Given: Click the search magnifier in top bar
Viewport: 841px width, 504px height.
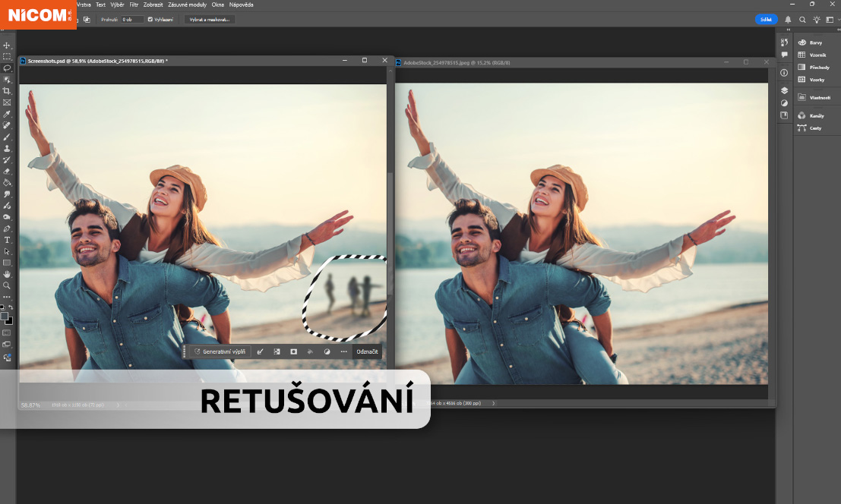Looking at the screenshot, I should (802, 19).
